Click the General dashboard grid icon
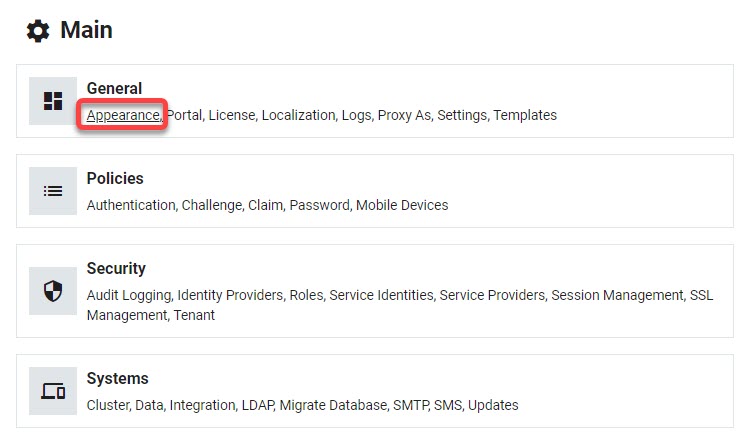751x436 pixels. (53, 101)
